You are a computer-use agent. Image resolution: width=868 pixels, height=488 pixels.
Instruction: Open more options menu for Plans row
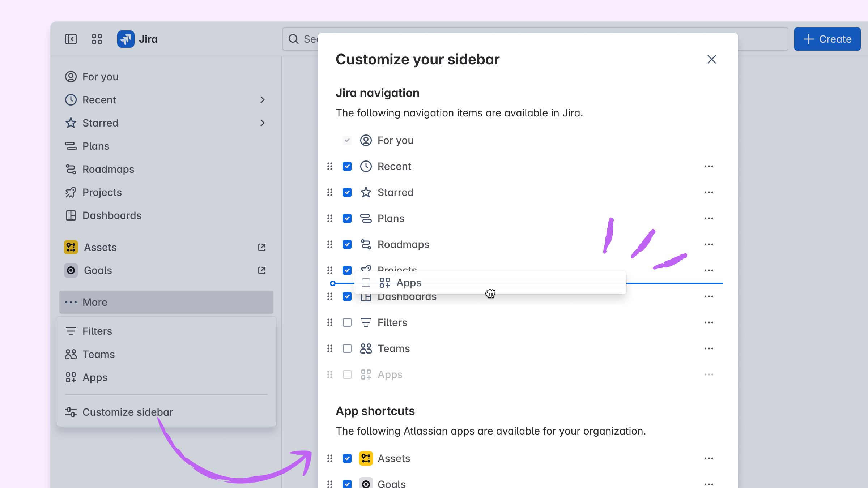(709, 218)
